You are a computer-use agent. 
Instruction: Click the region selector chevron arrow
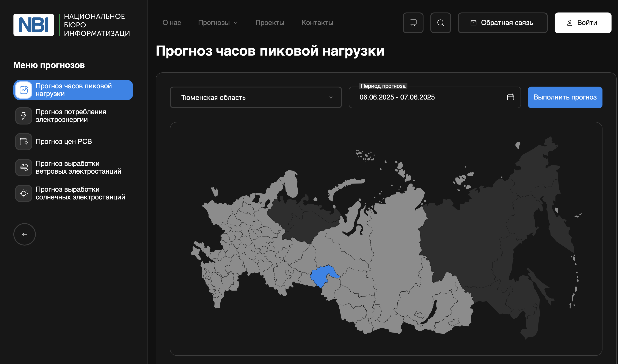[331, 97]
